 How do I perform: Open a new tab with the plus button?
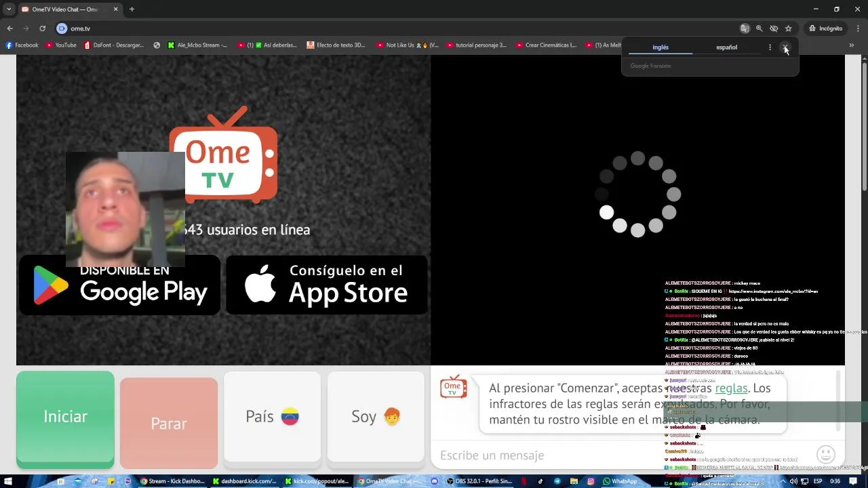pyautogui.click(x=132, y=9)
